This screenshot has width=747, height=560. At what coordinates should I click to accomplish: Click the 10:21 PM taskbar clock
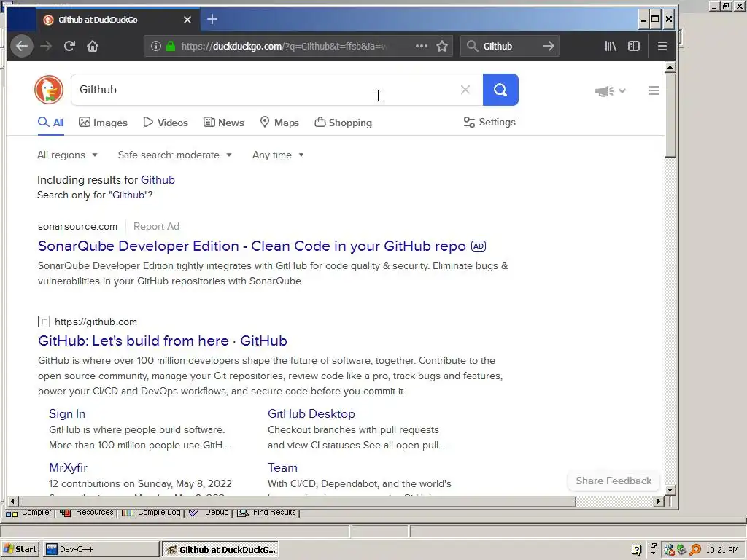(722, 550)
